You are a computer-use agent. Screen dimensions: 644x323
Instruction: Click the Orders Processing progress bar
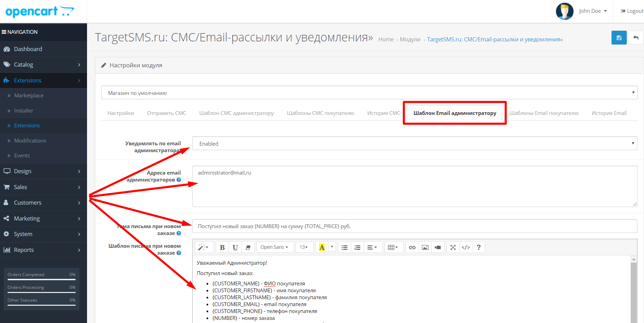click(x=41, y=292)
